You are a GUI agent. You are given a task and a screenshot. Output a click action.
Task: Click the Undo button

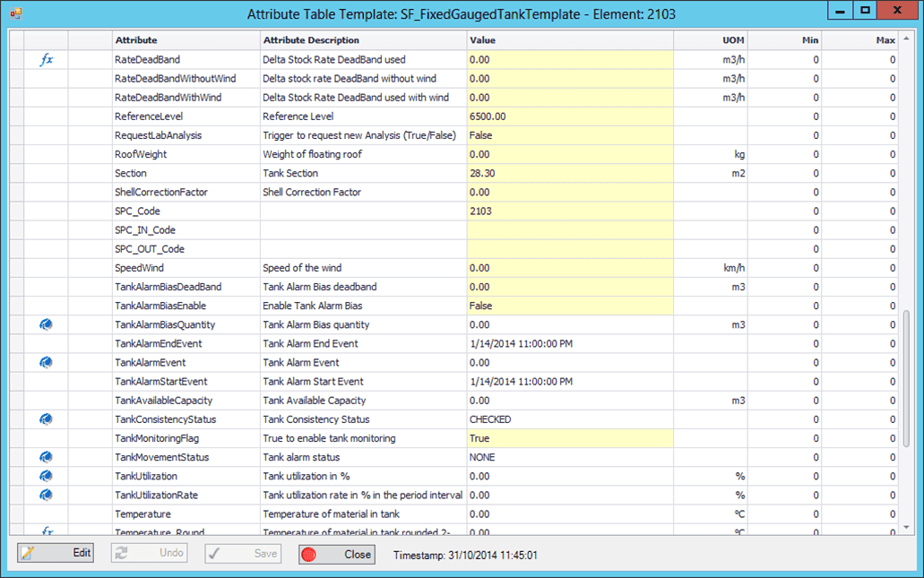[x=149, y=553]
